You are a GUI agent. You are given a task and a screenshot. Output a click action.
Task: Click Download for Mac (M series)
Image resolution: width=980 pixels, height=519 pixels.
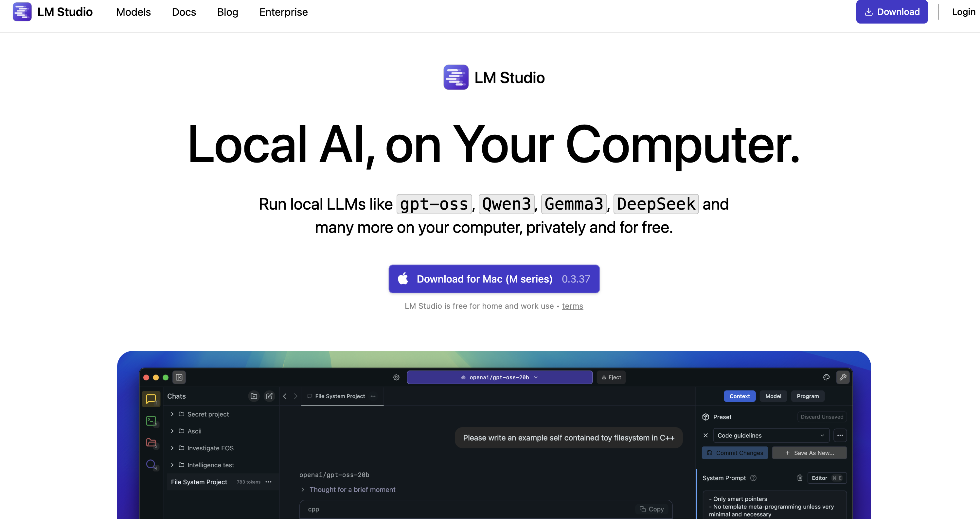pos(494,279)
